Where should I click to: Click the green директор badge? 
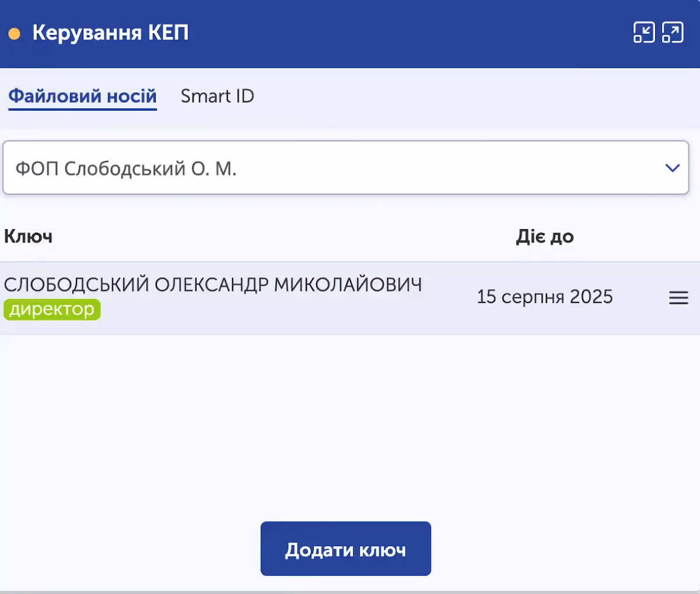click(x=51, y=310)
